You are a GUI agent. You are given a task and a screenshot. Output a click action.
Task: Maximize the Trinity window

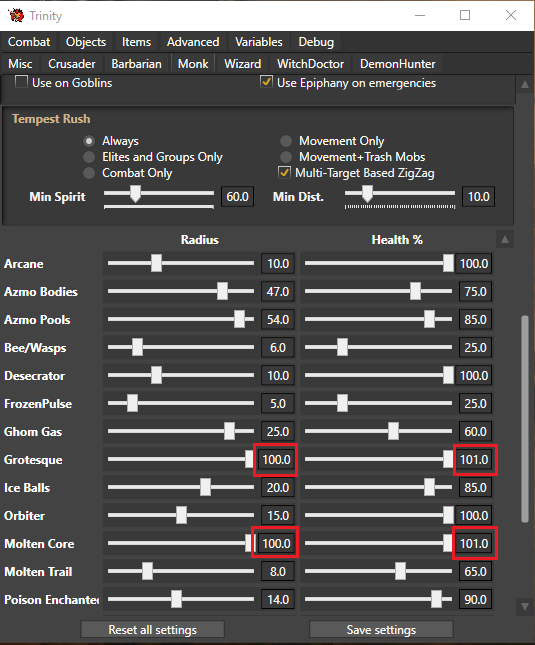465,15
